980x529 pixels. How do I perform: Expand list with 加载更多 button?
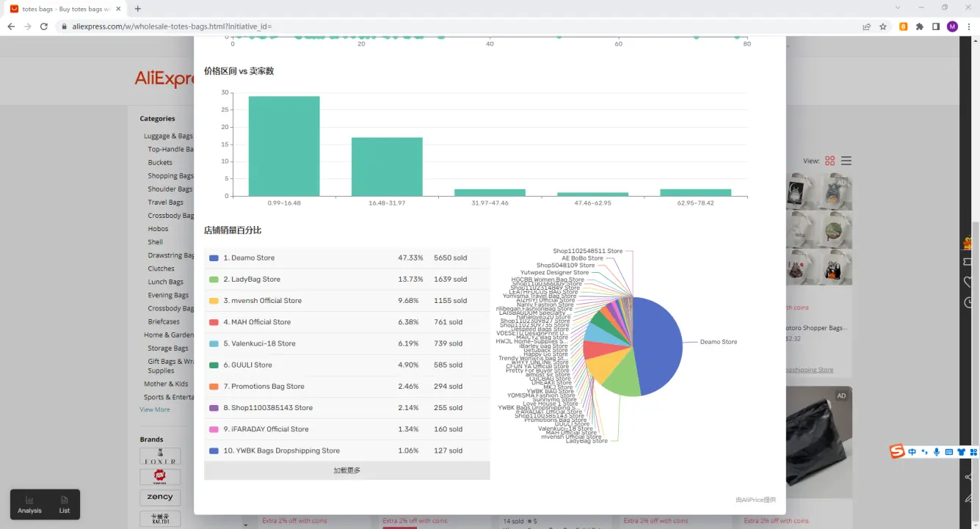[346, 470]
